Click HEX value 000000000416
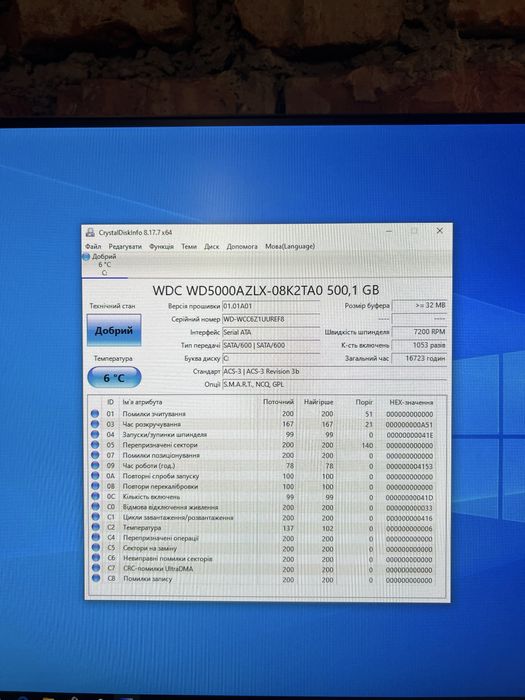 [409, 518]
